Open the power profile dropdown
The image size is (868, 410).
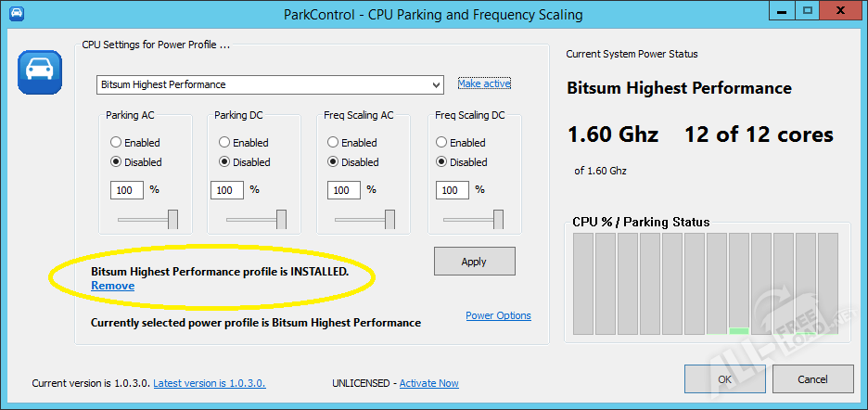[x=436, y=84]
